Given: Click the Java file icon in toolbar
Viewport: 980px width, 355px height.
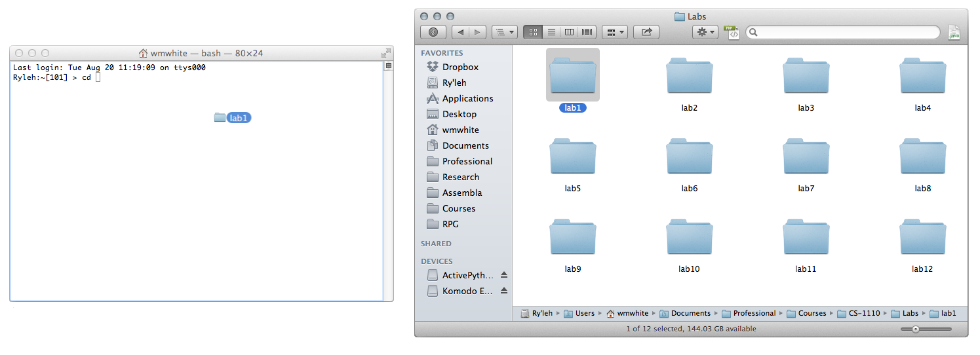Looking at the screenshot, I should tap(954, 32).
